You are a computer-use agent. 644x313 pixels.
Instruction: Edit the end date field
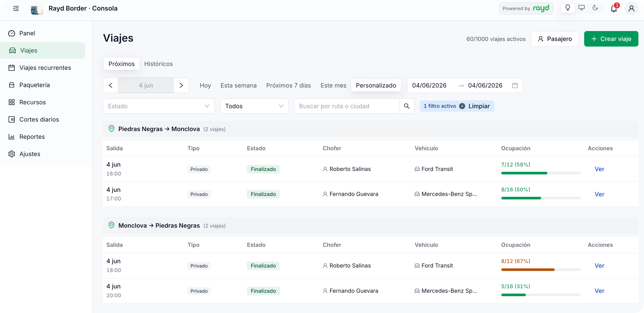click(x=485, y=85)
